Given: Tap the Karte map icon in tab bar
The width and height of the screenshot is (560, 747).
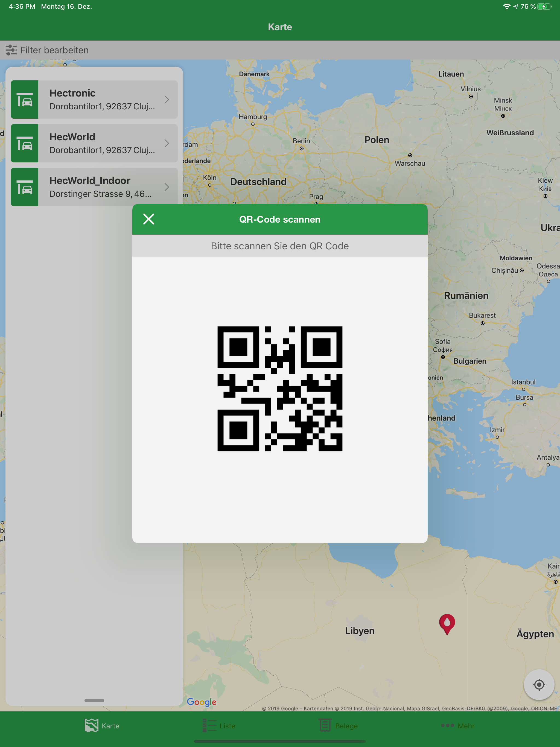Looking at the screenshot, I should pyautogui.click(x=91, y=725).
